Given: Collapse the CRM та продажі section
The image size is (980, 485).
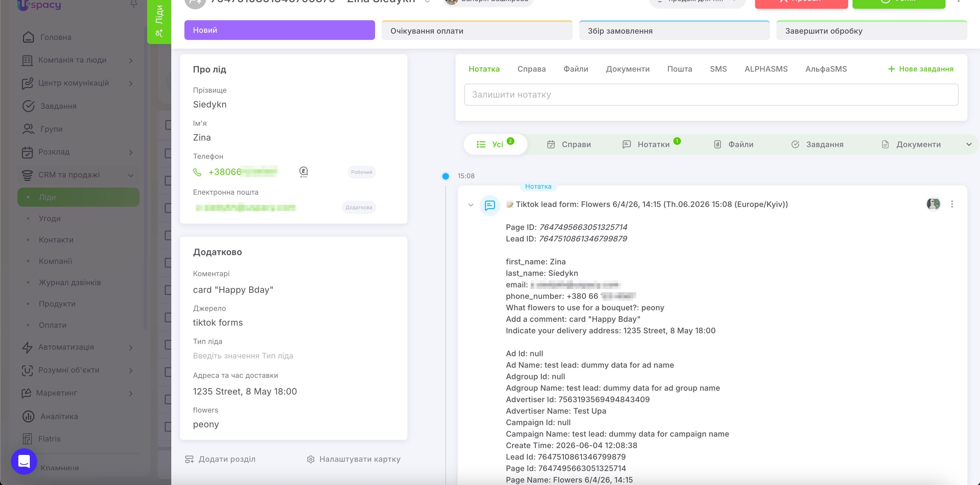Looking at the screenshot, I should (131, 175).
